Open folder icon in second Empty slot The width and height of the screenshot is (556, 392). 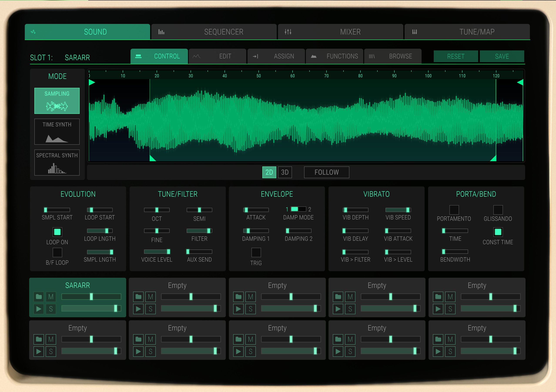[238, 297]
